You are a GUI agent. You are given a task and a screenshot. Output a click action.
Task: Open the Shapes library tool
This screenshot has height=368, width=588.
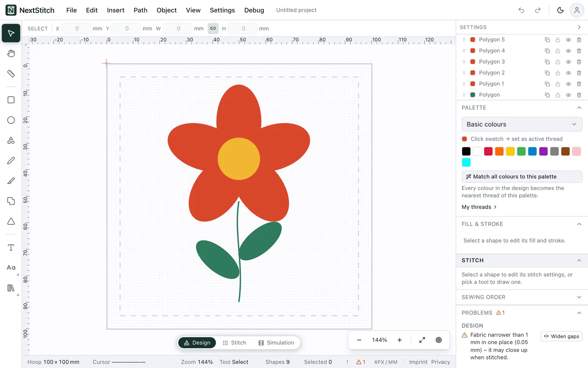11,141
